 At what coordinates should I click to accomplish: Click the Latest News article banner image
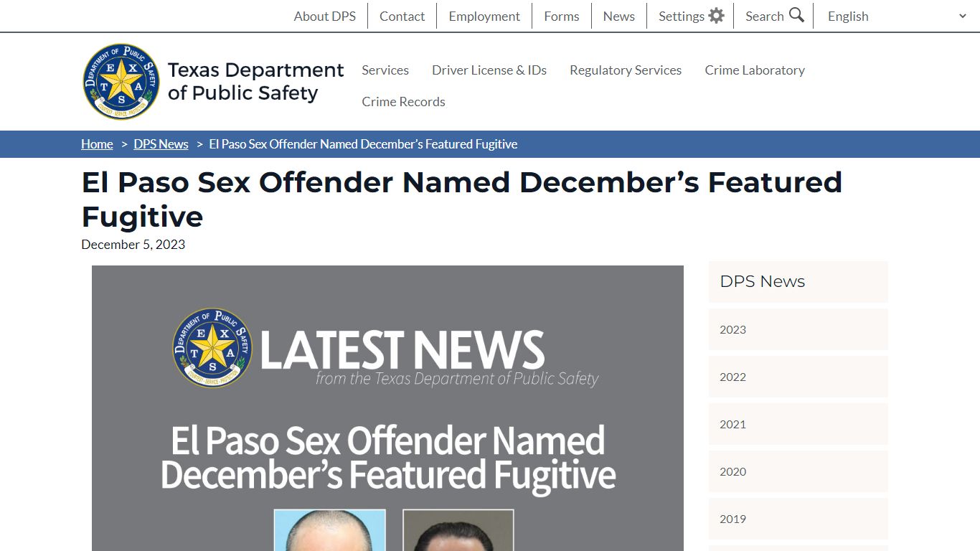point(387,408)
